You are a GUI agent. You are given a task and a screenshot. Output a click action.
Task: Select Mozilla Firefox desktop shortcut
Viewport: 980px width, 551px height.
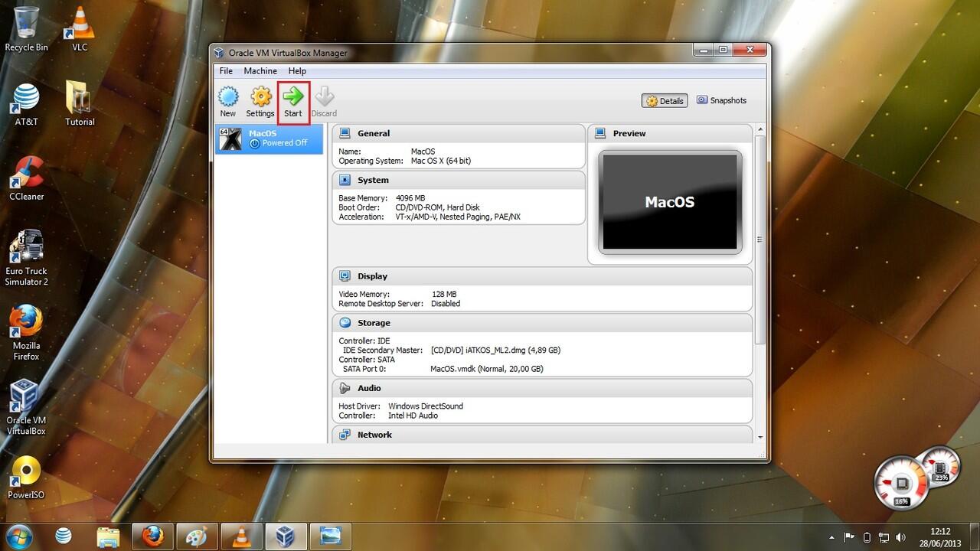click(26, 334)
